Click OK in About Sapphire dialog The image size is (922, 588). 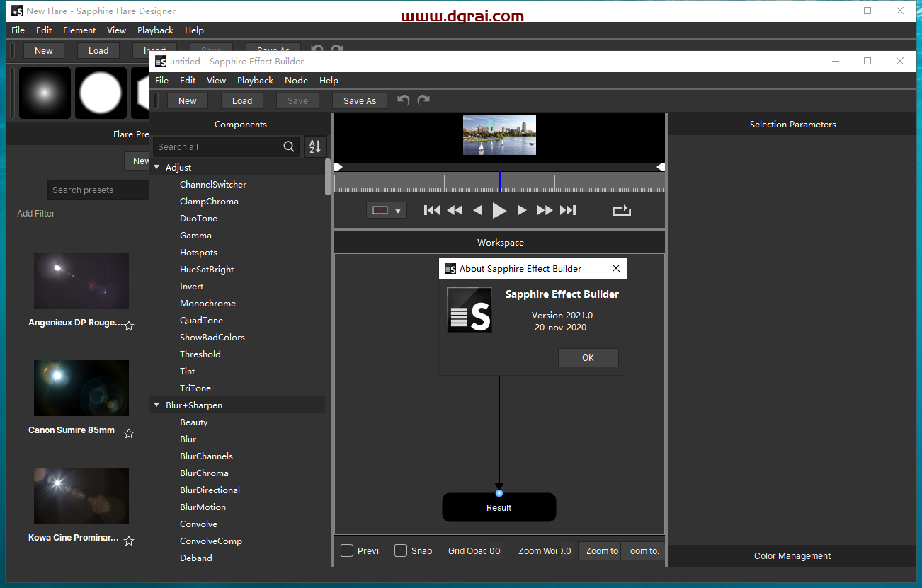click(588, 358)
